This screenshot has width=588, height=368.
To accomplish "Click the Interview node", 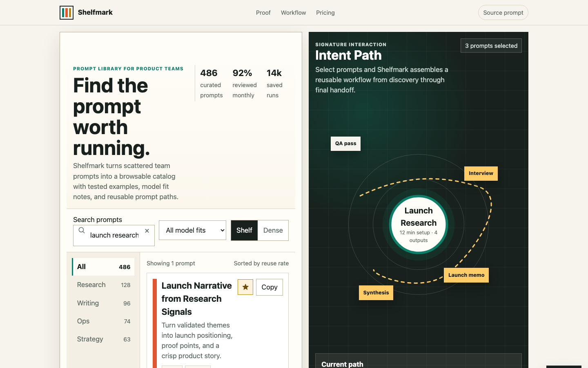I will pos(481,173).
